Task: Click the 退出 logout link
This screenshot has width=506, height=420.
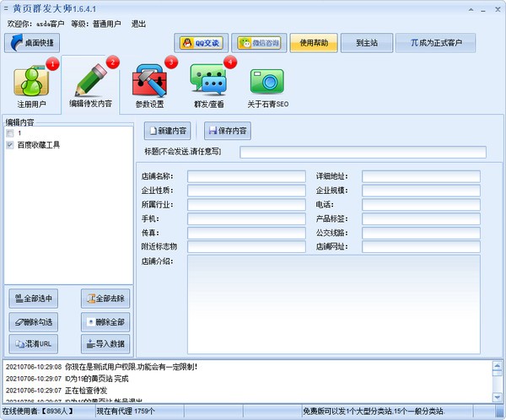Action: point(138,24)
